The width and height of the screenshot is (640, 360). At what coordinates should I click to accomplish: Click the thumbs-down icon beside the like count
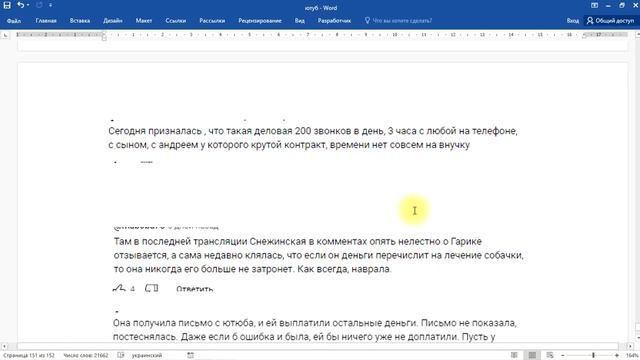pos(151,289)
